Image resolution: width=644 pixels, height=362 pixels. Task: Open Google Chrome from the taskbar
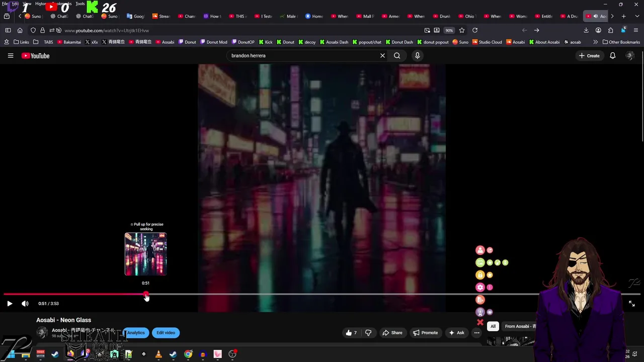(188, 354)
